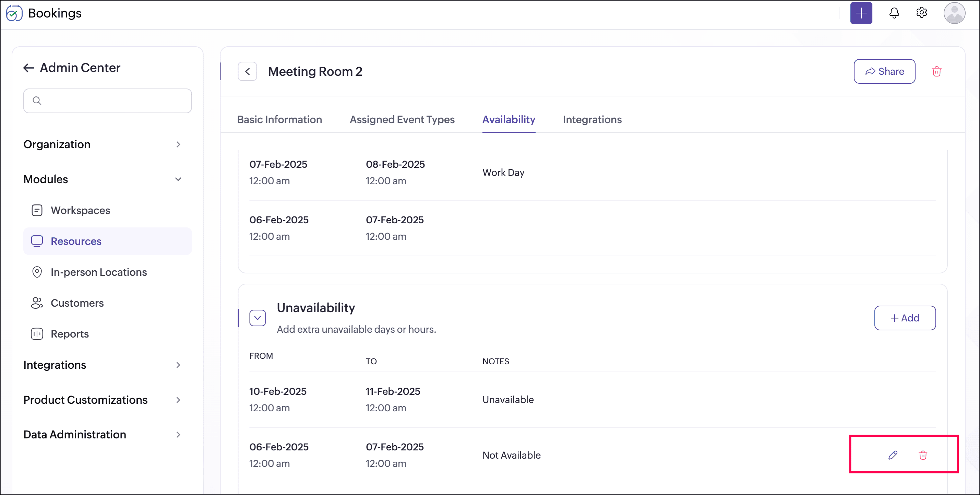This screenshot has height=495, width=980.
Task: Click the 11-Feb-2025 to date
Action: (x=393, y=391)
